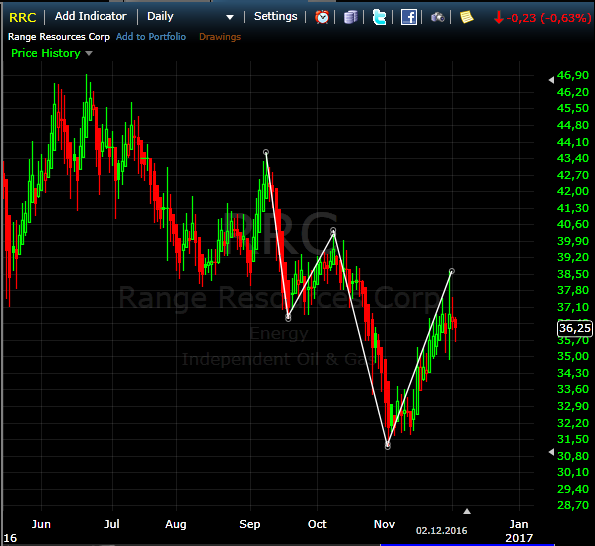
Task: Open the Settings menu
Action: [x=275, y=16]
